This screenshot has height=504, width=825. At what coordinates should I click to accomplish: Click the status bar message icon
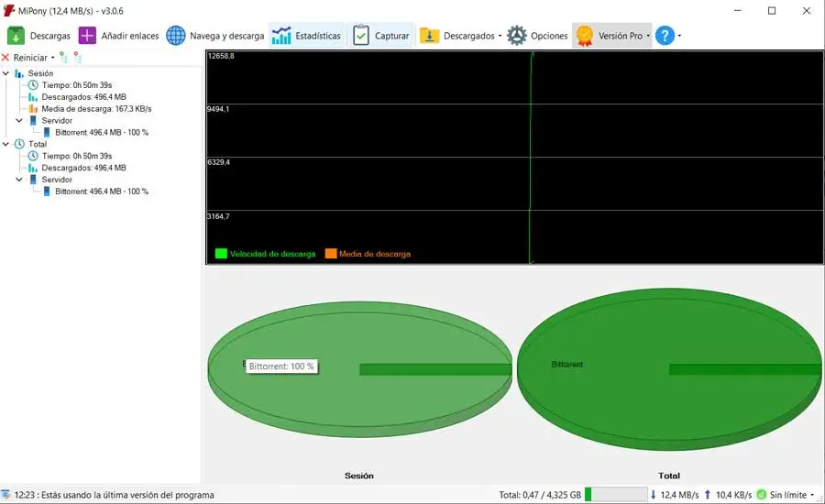click(x=5, y=495)
